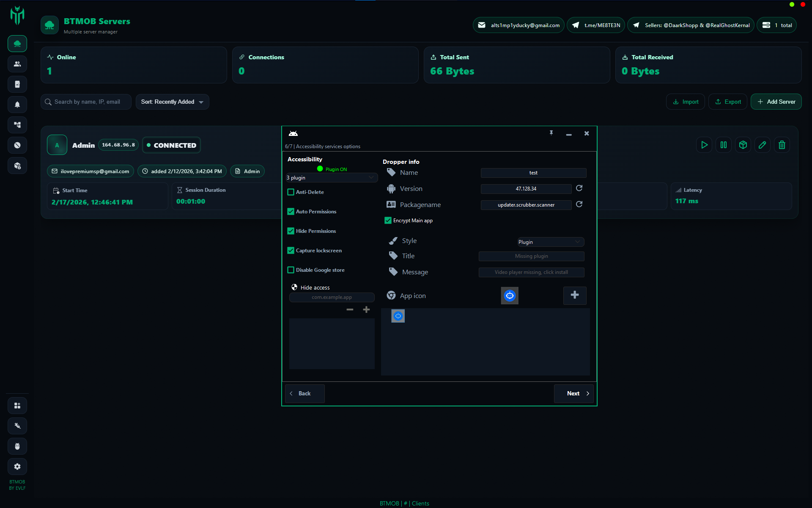Click the pause icon on Admin server

[724, 145]
